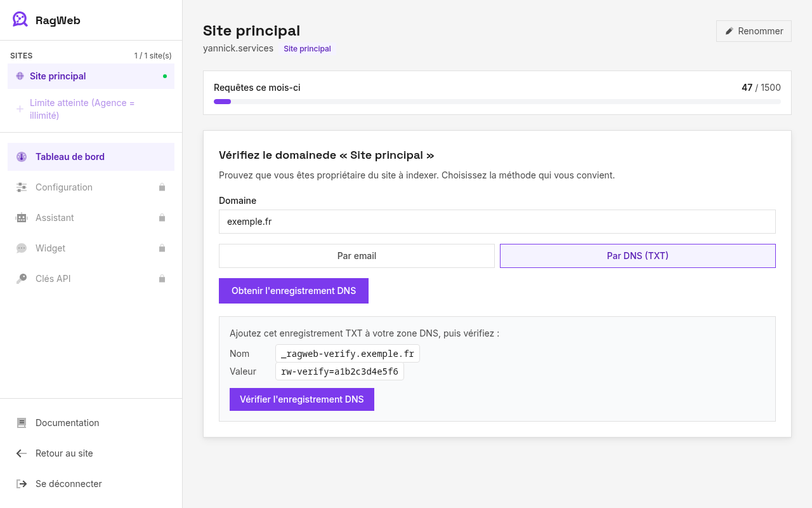Click the lock icon on Assistant row
This screenshot has width=812, height=508.
tap(162, 218)
